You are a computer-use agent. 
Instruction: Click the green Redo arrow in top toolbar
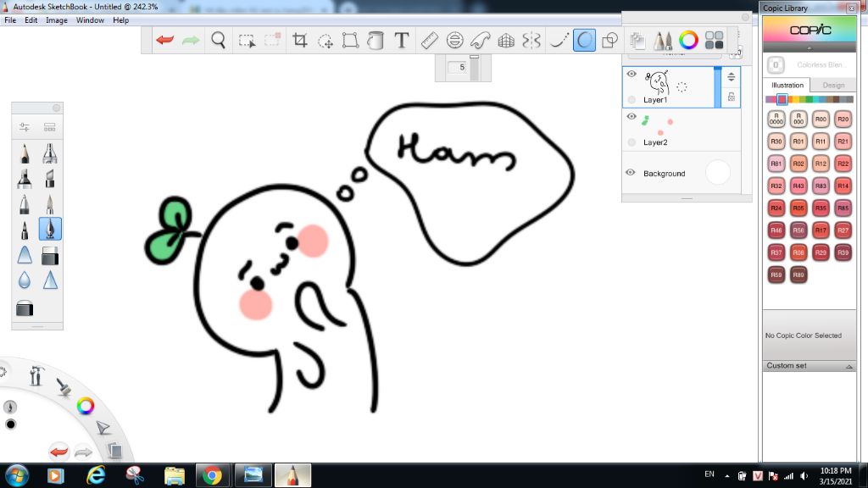point(191,40)
